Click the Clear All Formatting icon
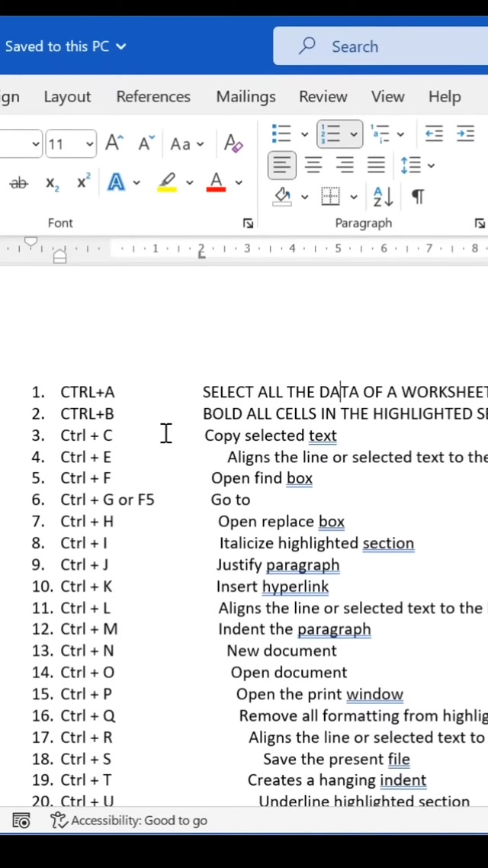Screen dimensions: 488x868 233,143
